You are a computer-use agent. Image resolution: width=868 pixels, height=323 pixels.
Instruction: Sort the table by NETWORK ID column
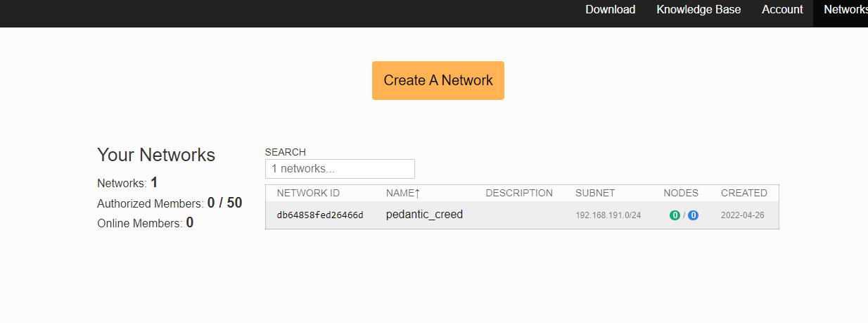coord(308,193)
